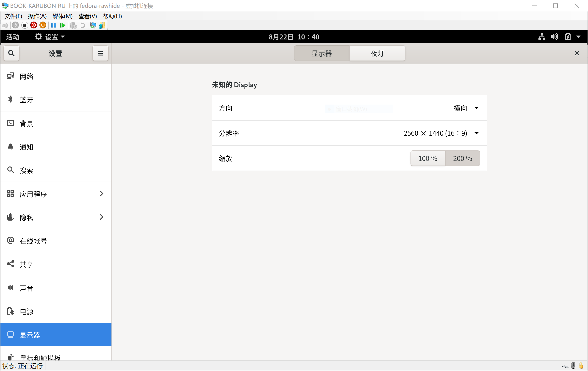Turn off the VM with stop icon

coord(24,25)
